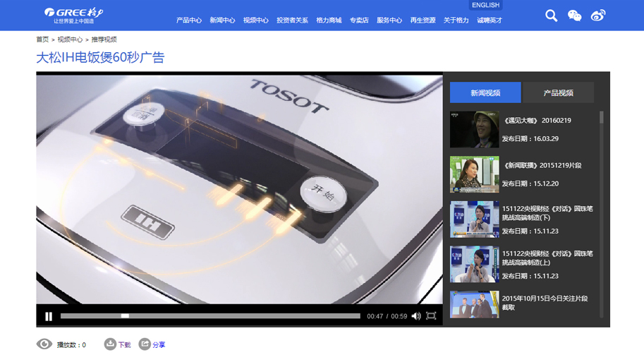This screenshot has height=362, width=644.
Task: Open the WeChat icon in header
Action: (574, 16)
